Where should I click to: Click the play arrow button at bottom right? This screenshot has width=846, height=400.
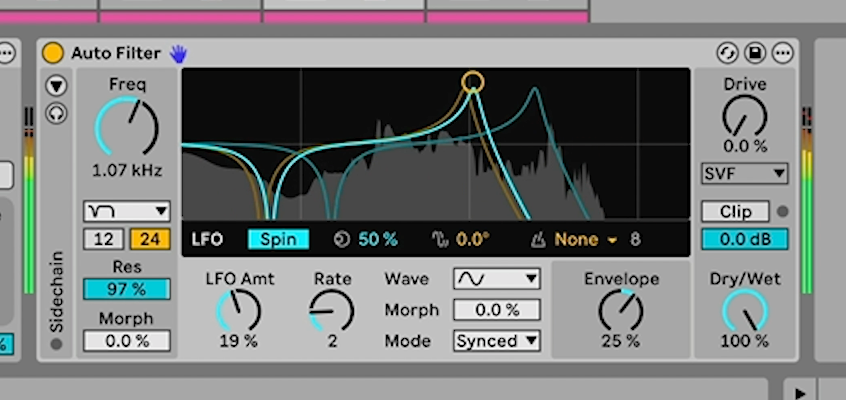(801, 394)
